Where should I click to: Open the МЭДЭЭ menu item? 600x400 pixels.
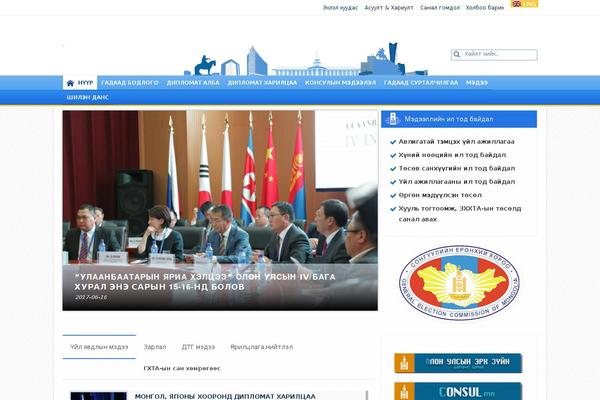click(476, 83)
